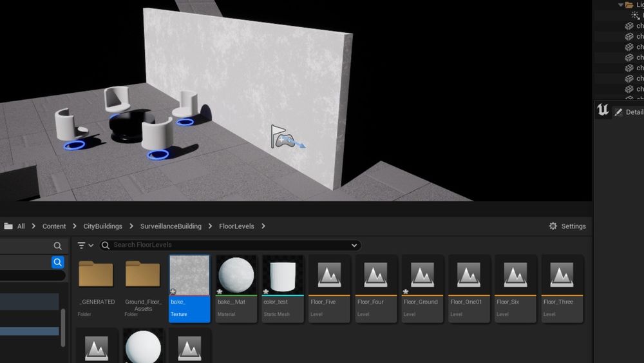The image size is (644, 363).
Task: Go to SurveillanceBuilding in the breadcrumb path
Action: (171, 226)
